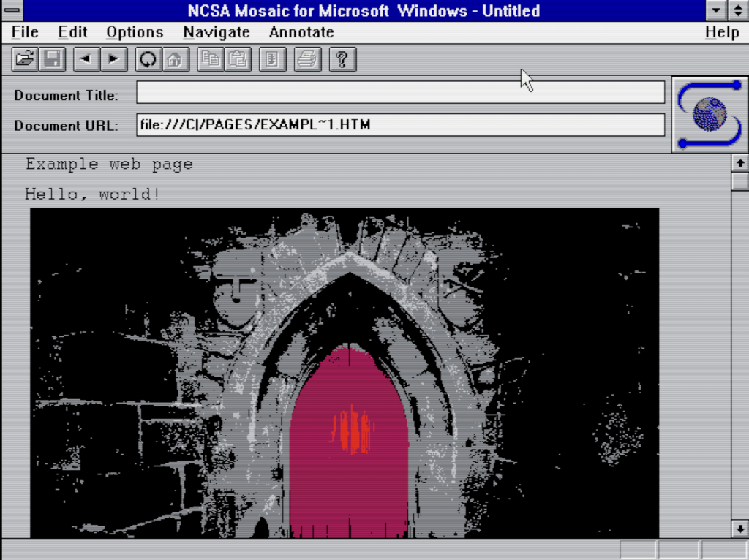
Task: Click the Paste clipboard icon
Action: (x=238, y=60)
